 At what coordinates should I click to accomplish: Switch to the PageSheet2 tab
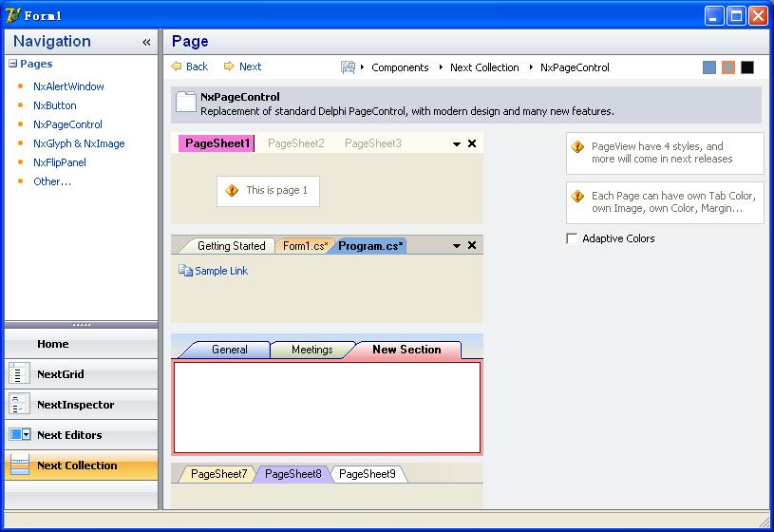pos(295,143)
